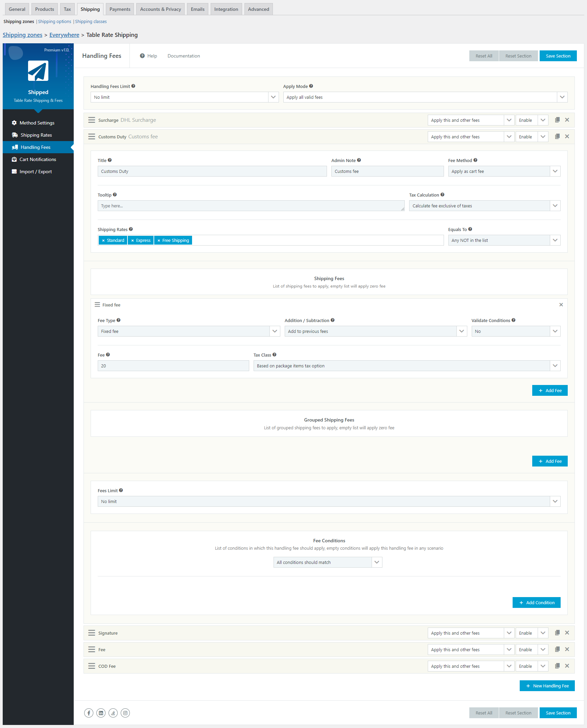Go to Shipping options sub-link
This screenshot has width=587, height=728.
tap(54, 21)
